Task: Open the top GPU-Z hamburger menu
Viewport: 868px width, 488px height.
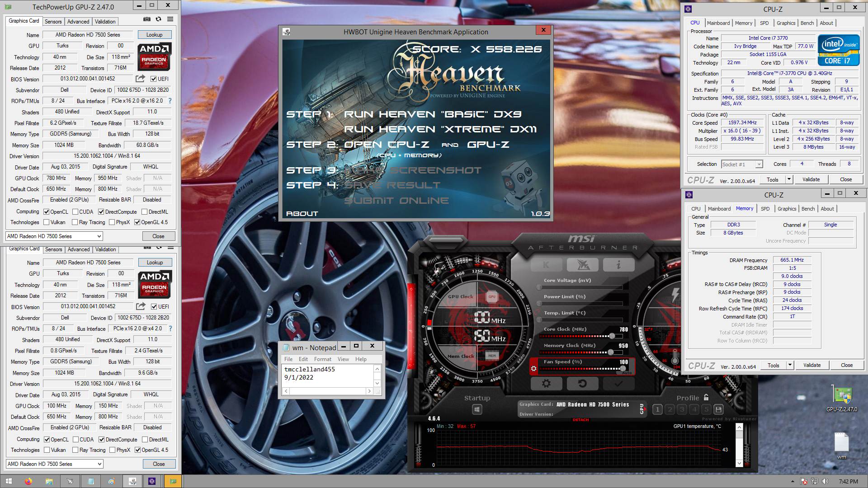Action: point(170,19)
